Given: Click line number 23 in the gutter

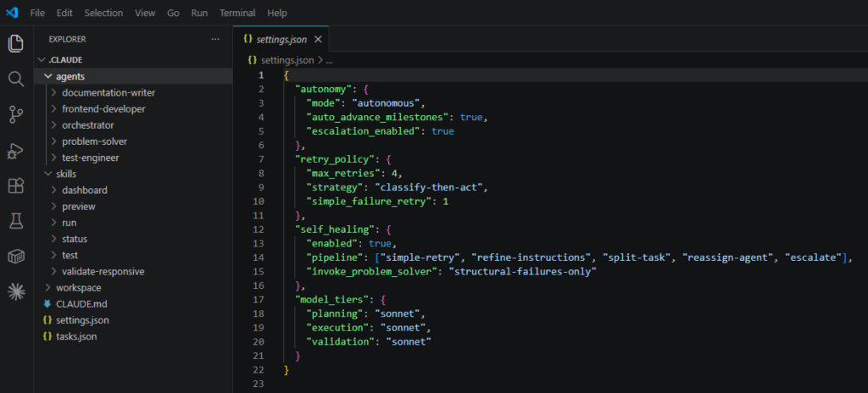Looking at the screenshot, I should tap(260, 384).
